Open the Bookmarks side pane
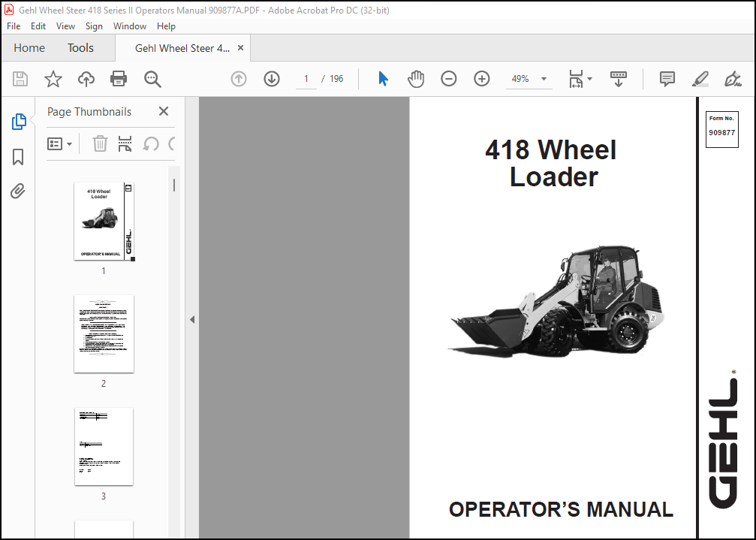The width and height of the screenshot is (756, 540). [x=18, y=157]
